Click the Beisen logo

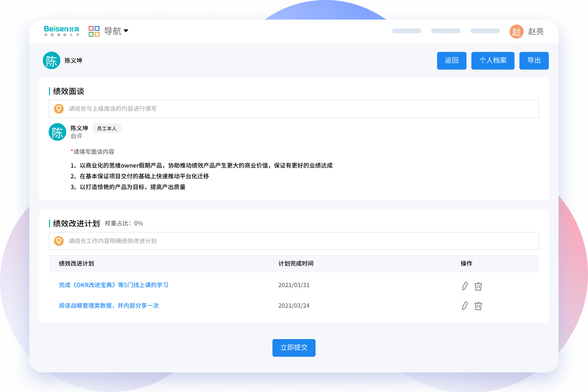pos(62,30)
